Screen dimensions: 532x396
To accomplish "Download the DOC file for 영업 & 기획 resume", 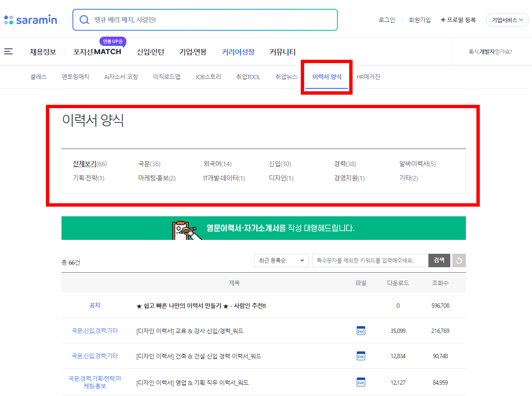I will (x=361, y=382).
